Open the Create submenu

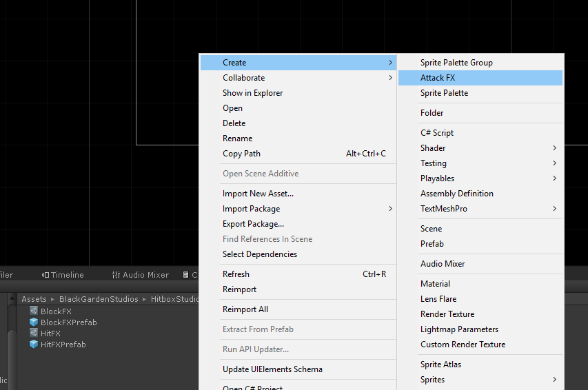(x=298, y=63)
